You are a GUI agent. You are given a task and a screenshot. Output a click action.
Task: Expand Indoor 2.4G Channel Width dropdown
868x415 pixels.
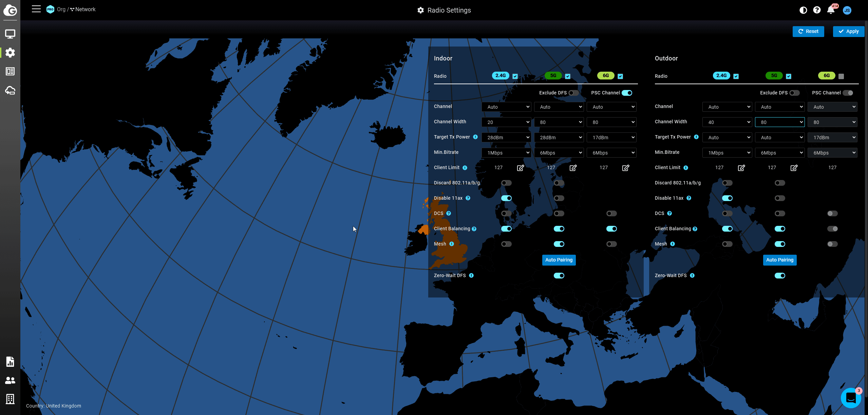pyautogui.click(x=506, y=122)
